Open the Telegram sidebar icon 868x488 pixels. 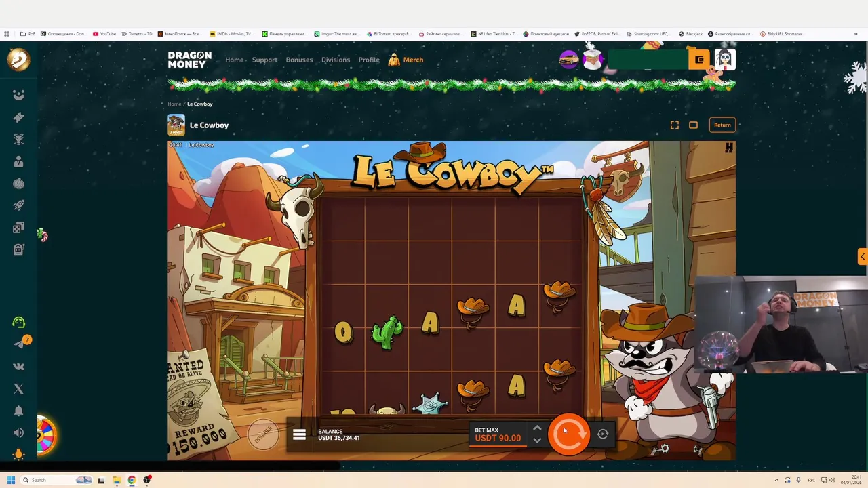[x=18, y=344]
